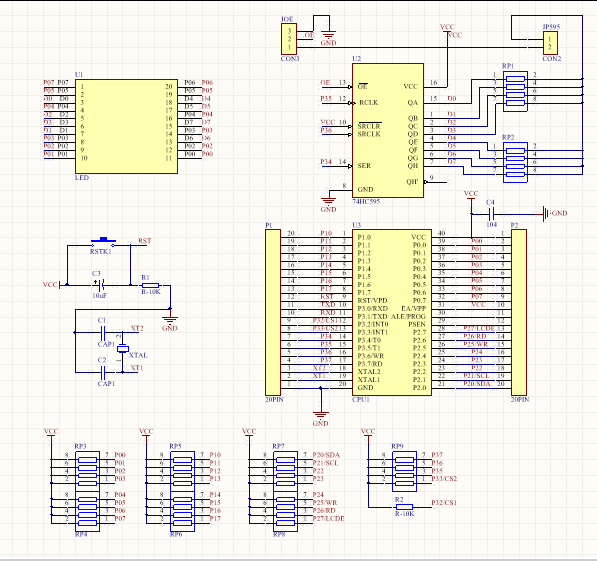Select the RP6 resistor pack symbol

click(x=182, y=511)
